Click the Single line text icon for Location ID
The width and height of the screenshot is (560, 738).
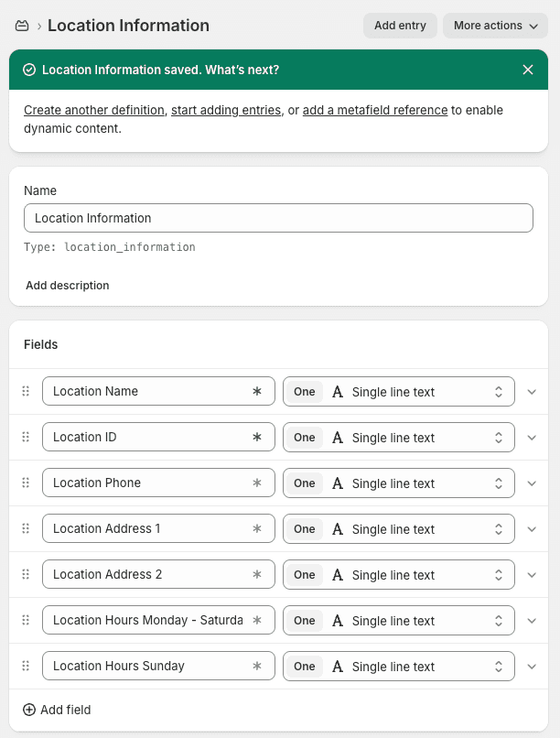coord(338,437)
